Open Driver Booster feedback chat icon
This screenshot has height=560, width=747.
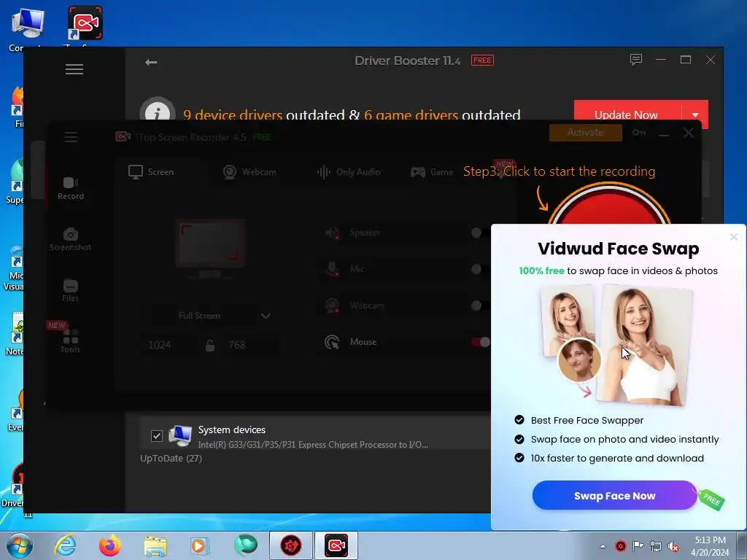636,60
